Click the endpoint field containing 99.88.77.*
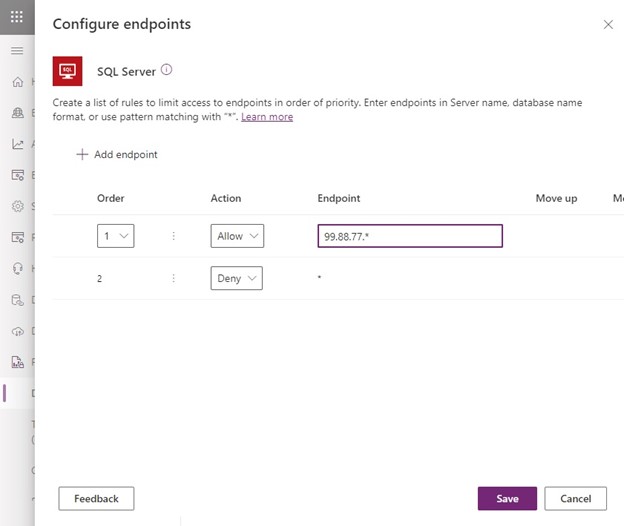Screen dimensions: 624x526 tap(410, 236)
